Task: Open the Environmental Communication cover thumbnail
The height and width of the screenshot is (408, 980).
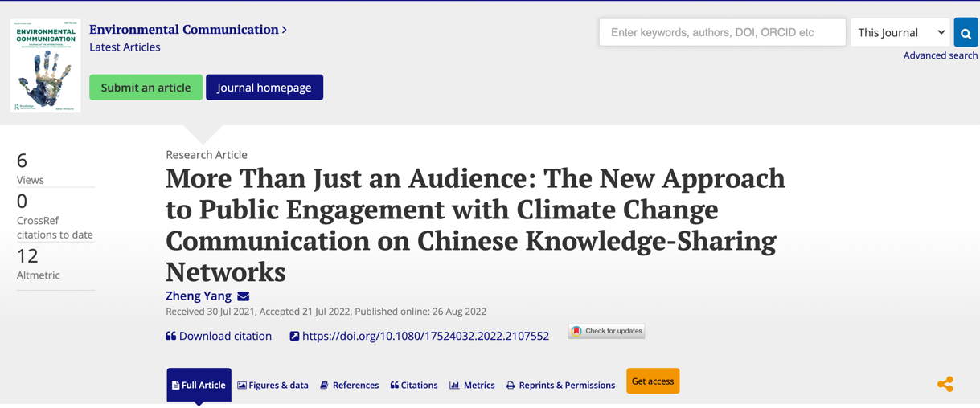Action: click(x=46, y=66)
